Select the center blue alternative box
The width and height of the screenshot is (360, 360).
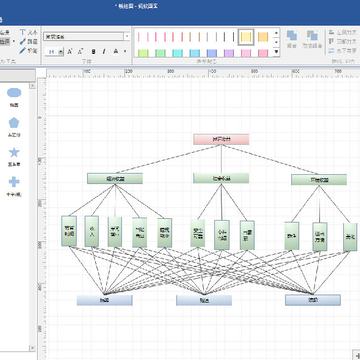pyautogui.click(x=204, y=300)
